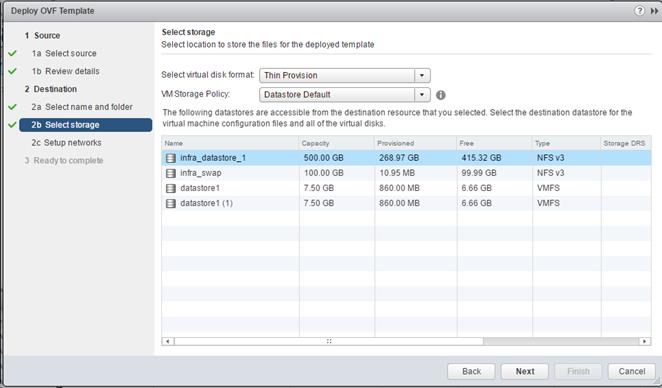Select the infra_datastore_1 row
Screen dimensions: 662x388
click(x=406, y=158)
